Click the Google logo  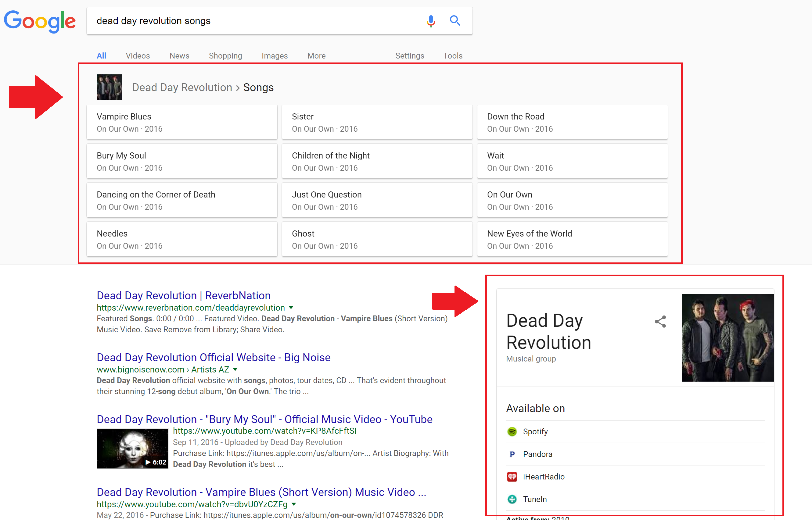pos(40,21)
